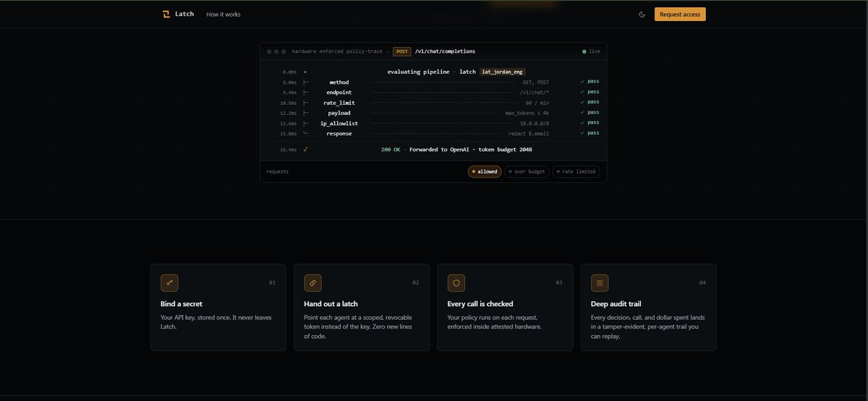Select the ip_allowlist policy row

(x=433, y=123)
